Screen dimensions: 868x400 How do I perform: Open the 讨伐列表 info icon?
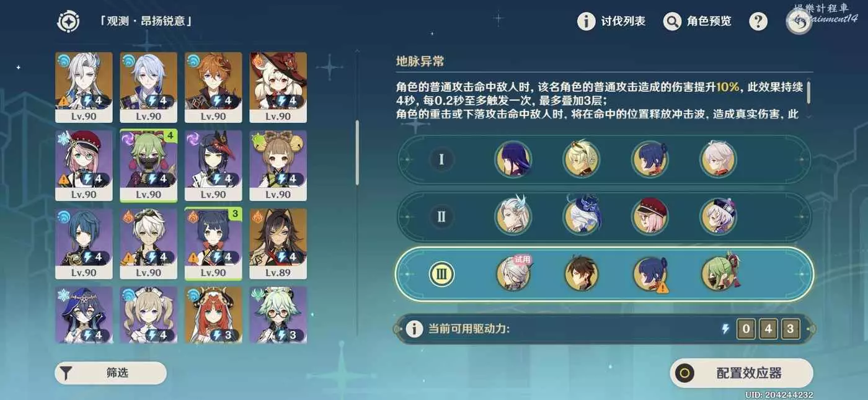[x=586, y=22]
